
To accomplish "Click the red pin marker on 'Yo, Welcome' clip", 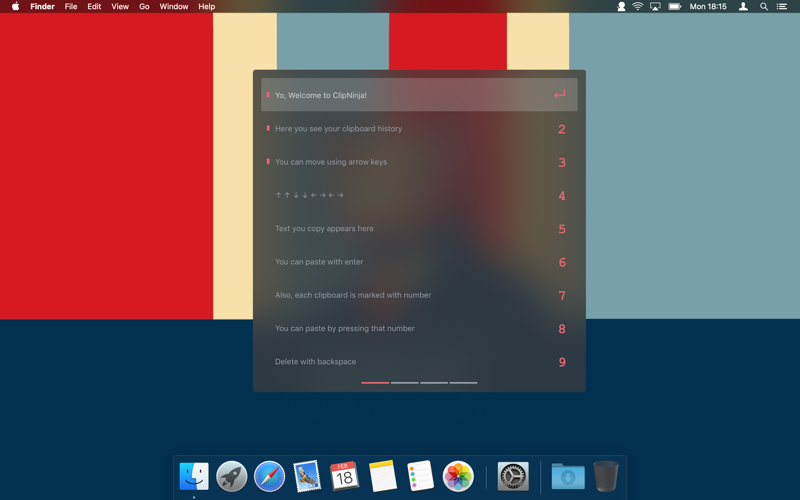I will click(x=268, y=94).
